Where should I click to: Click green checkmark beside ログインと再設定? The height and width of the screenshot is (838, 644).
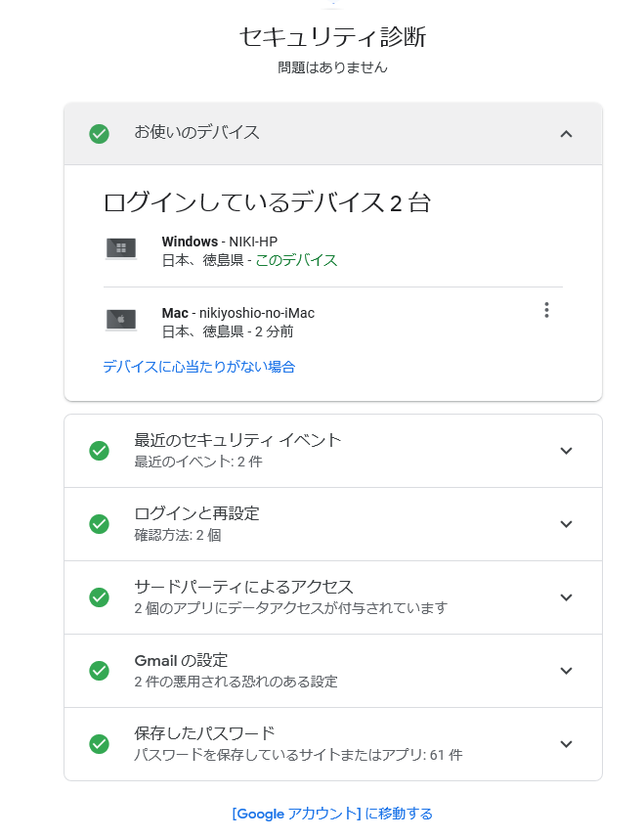pyautogui.click(x=100, y=524)
